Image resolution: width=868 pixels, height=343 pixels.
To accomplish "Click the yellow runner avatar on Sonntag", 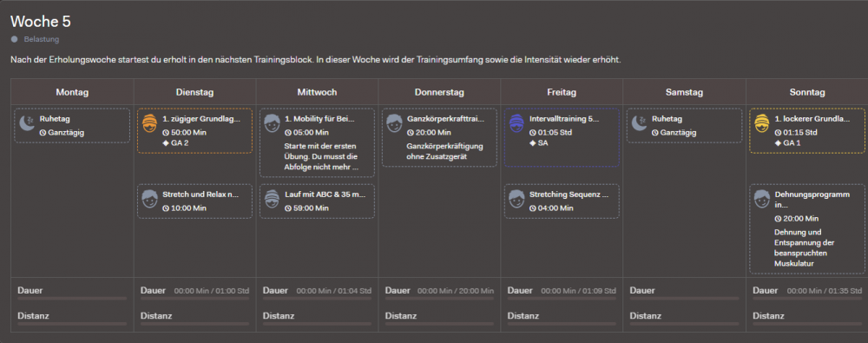I will (762, 123).
